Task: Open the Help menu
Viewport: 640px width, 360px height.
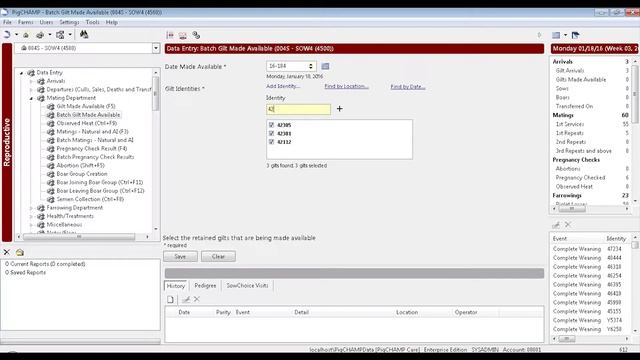Action: click(111, 22)
